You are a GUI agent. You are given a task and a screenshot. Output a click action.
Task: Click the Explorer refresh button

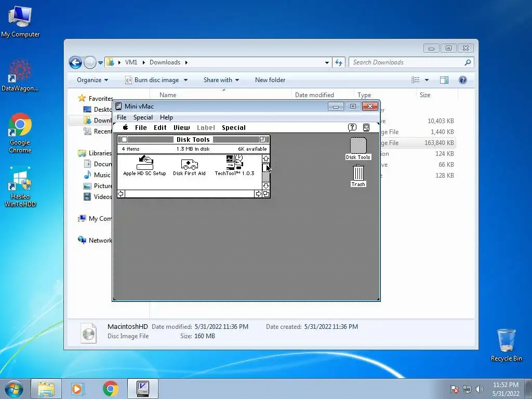click(339, 62)
